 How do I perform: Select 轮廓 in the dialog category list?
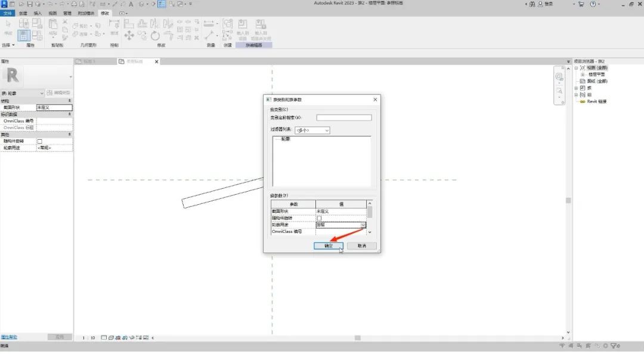tap(286, 139)
